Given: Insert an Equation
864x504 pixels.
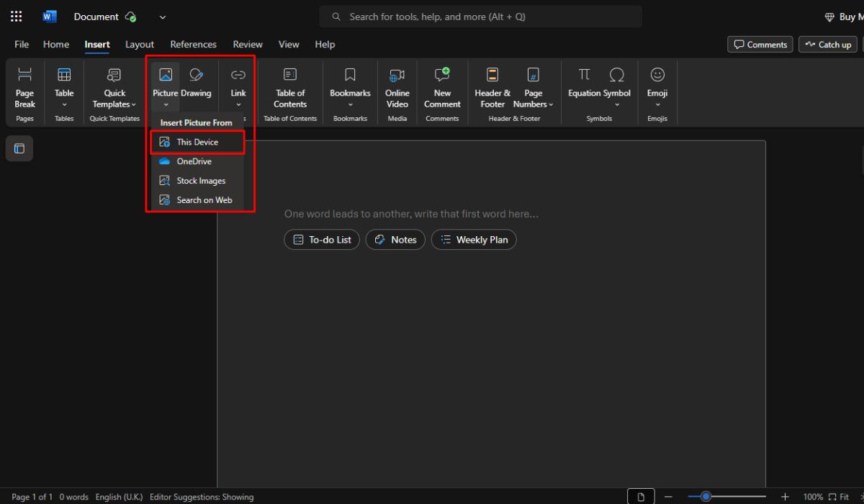Looking at the screenshot, I should pos(584,83).
